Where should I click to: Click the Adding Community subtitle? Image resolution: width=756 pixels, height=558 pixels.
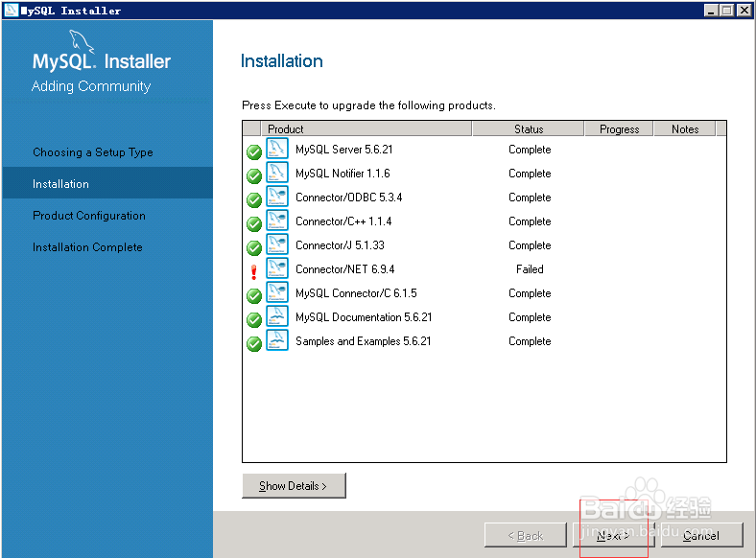pyautogui.click(x=91, y=86)
